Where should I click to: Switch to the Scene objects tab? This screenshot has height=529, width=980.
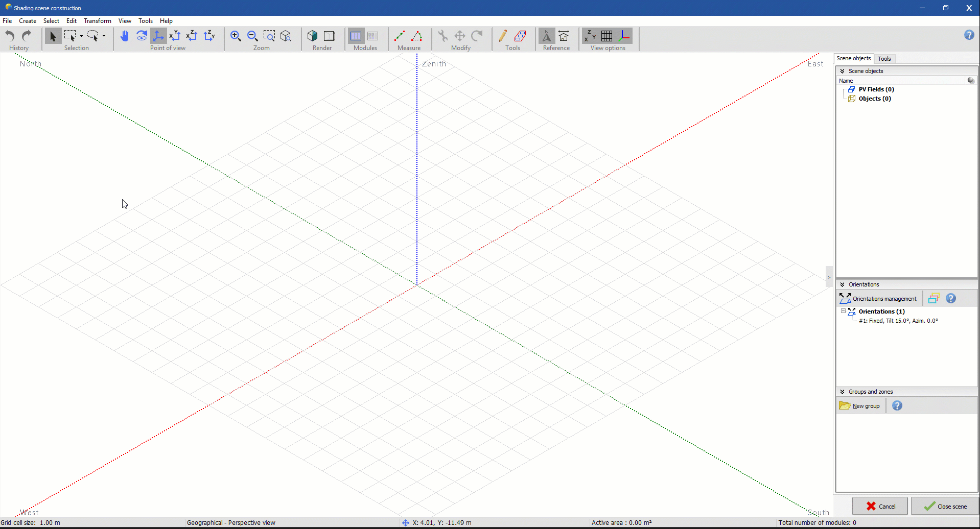click(x=853, y=58)
